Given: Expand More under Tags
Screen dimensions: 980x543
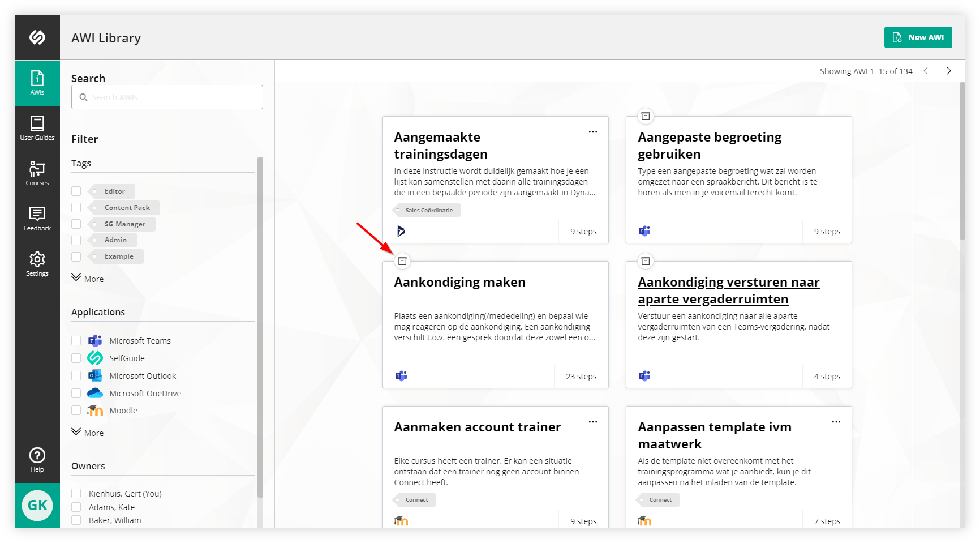Looking at the screenshot, I should point(87,278).
